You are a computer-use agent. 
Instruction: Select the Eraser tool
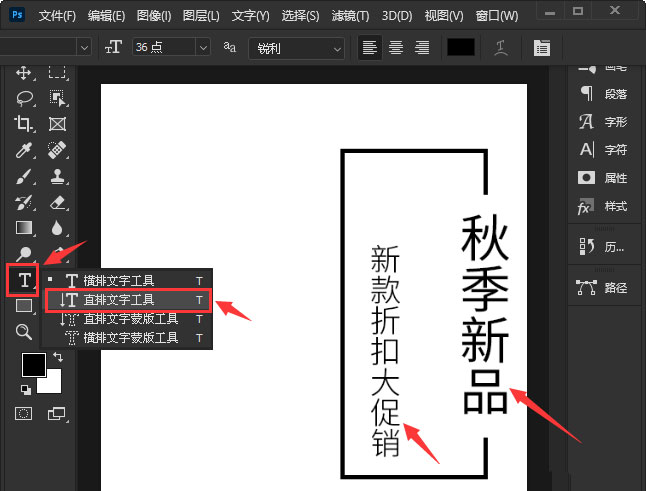coord(57,202)
